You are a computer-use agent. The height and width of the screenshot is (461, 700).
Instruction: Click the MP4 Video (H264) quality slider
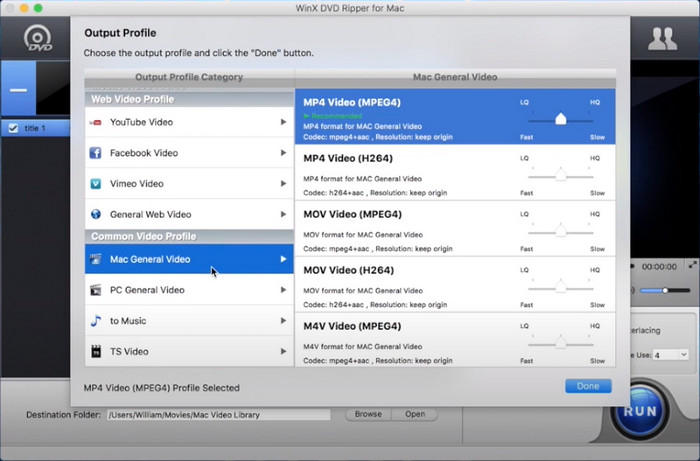pyautogui.click(x=561, y=176)
